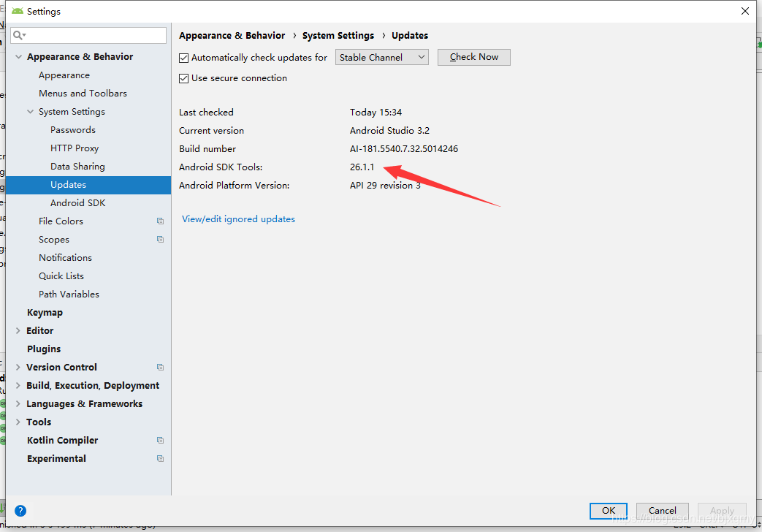
Task: Click the API 29 revision 3 value
Action: tap(385, 186)
